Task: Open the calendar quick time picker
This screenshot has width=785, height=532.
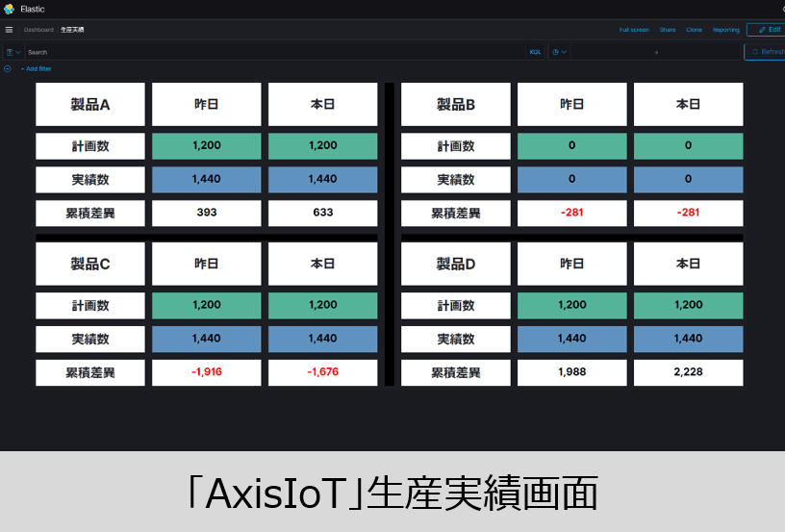Action: click(x=559, y=52)
